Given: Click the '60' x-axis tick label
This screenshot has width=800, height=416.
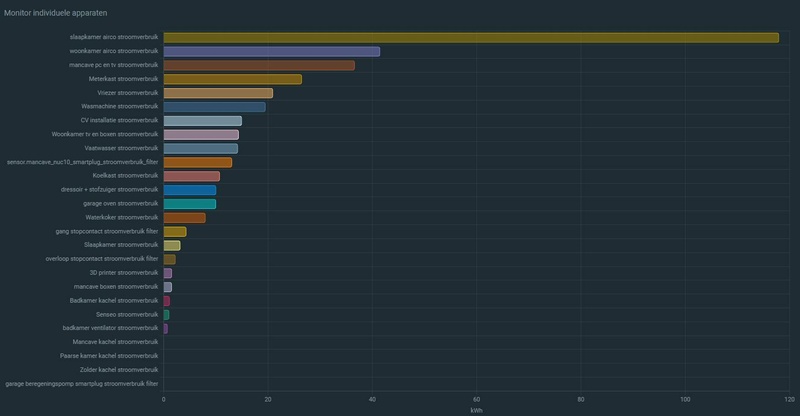Looking at the screenshot, I should click(x=477, y=399).
